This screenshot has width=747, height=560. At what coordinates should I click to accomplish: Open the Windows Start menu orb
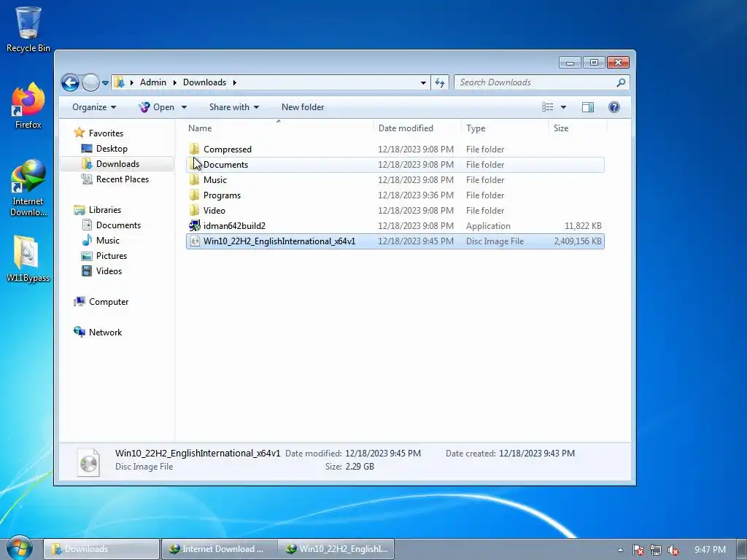pyautogui.click(x=19, y=548)
